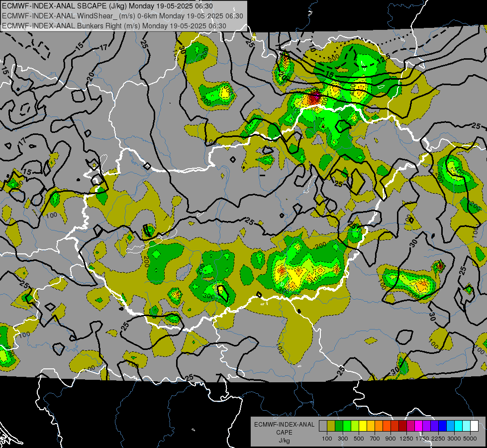Click the legend value 900
Screen dimensions: 487x448
[x=390, y=439]
